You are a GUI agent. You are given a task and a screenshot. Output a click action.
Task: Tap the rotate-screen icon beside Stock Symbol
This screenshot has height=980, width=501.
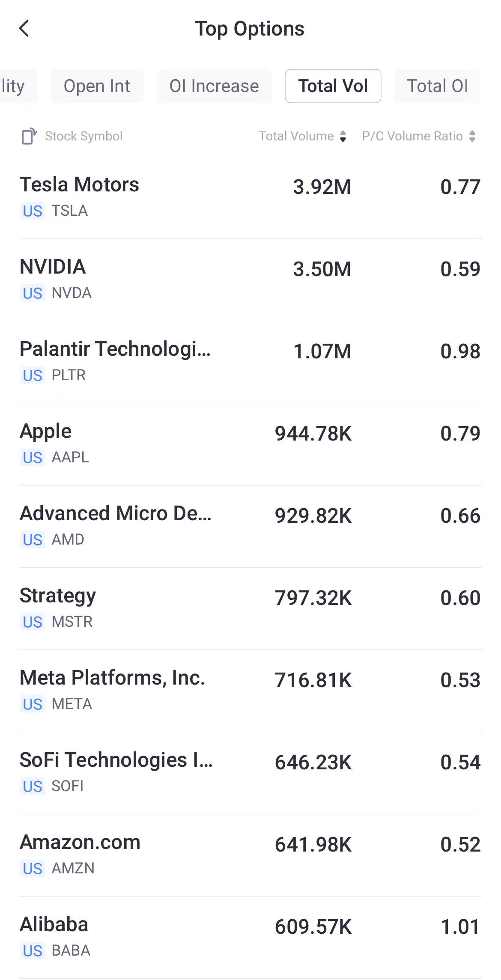(29, 136)
